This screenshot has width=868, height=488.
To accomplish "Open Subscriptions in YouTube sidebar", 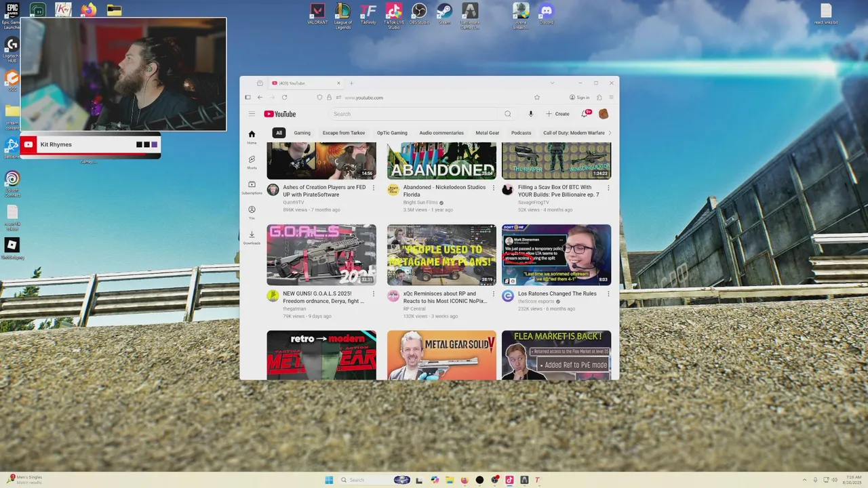I will click(252, 187).
